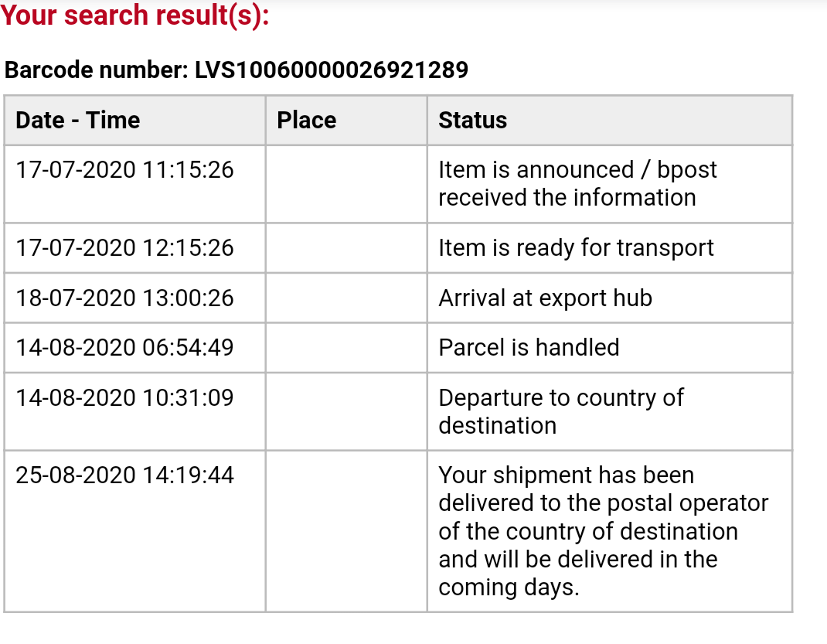The height and width of the screenshot is (644, 827).
Task: Select the 14-08-2020 06:54:49 timestamp cell
Action: coord(124,347)
